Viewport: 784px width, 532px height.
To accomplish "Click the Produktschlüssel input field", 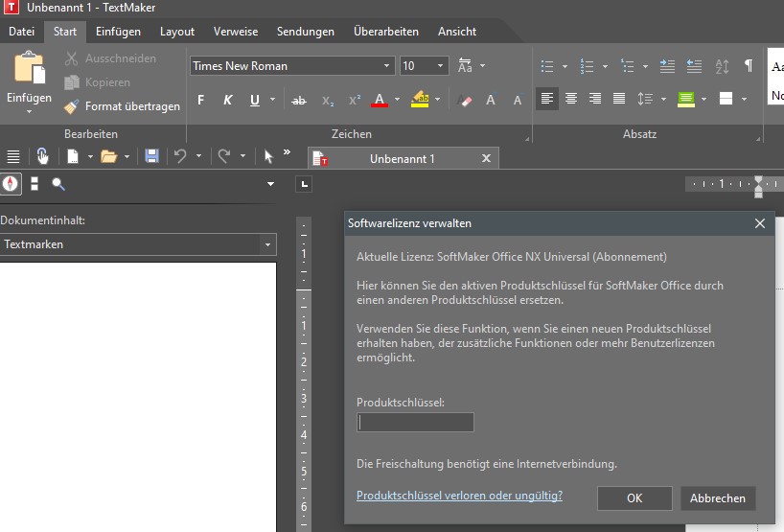I will 415,423.
